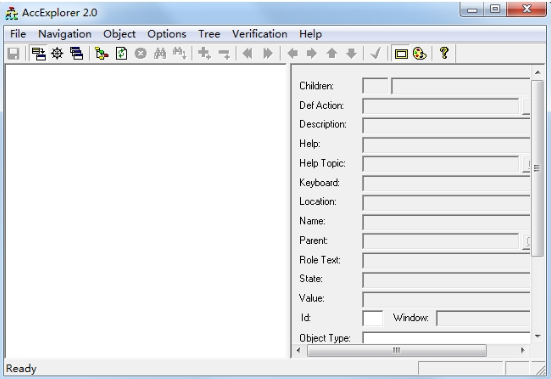
Task: Click the binoculars Find Next icon
Action: coord(180,54)
